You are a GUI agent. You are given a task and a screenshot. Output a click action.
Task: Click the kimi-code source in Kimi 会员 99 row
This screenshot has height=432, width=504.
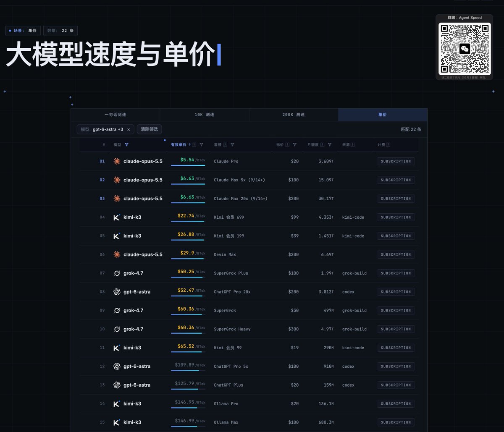[353, 348]
